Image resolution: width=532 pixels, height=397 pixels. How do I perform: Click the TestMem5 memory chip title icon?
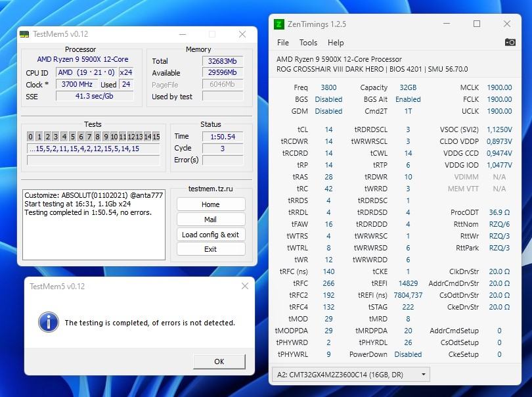pyautogui.click(x=24, y=34)
